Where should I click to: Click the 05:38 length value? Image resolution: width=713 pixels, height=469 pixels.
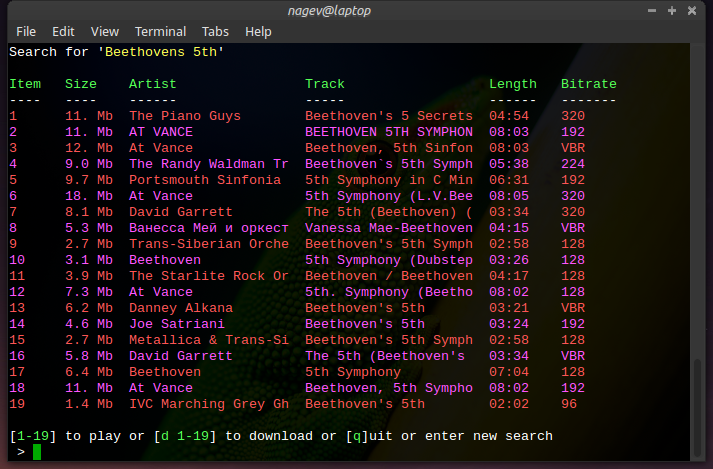click(509, 164)
